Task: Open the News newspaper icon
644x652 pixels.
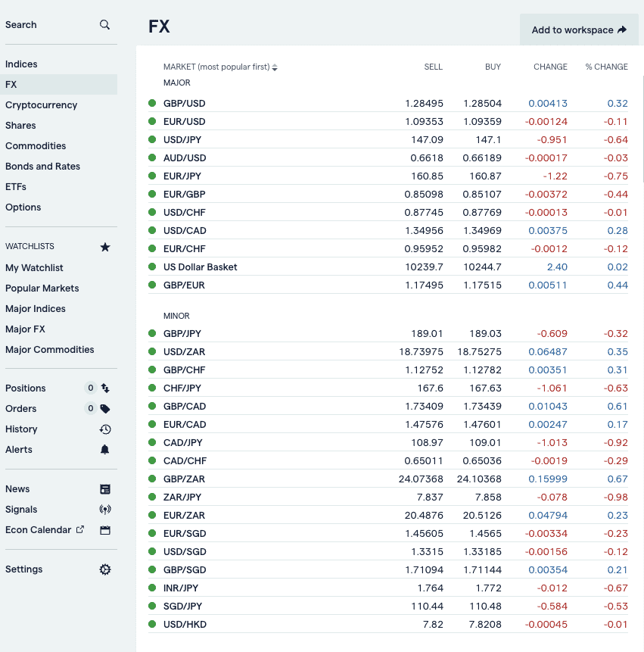Action: click(105, 489)
